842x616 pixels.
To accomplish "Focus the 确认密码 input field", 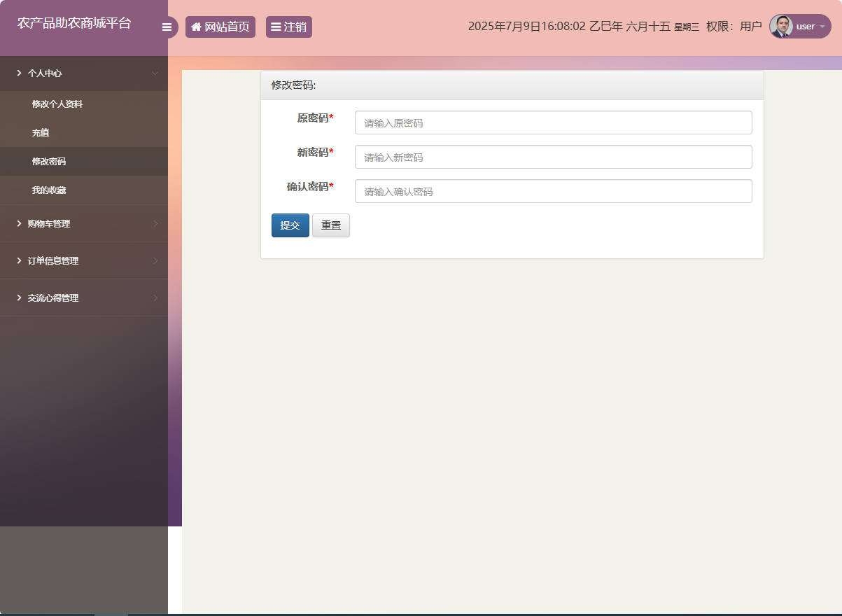I will point(553,191).
